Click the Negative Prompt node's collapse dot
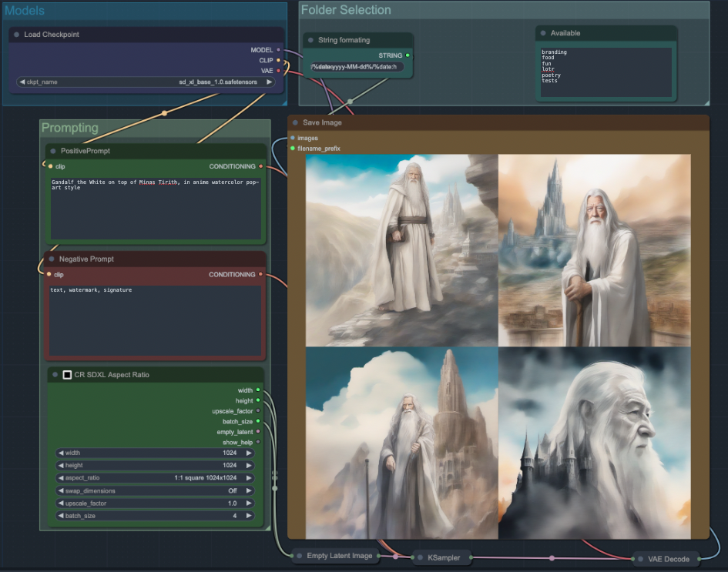 [51, 259]
